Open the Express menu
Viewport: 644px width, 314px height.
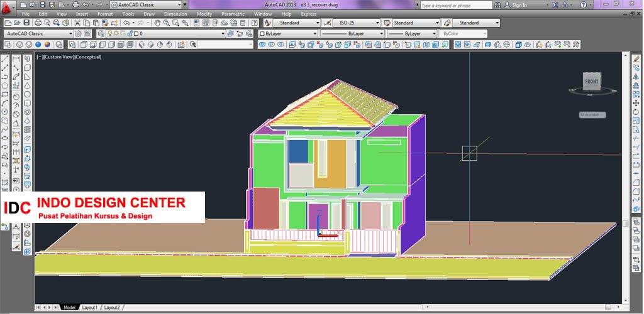pos(308,14)
